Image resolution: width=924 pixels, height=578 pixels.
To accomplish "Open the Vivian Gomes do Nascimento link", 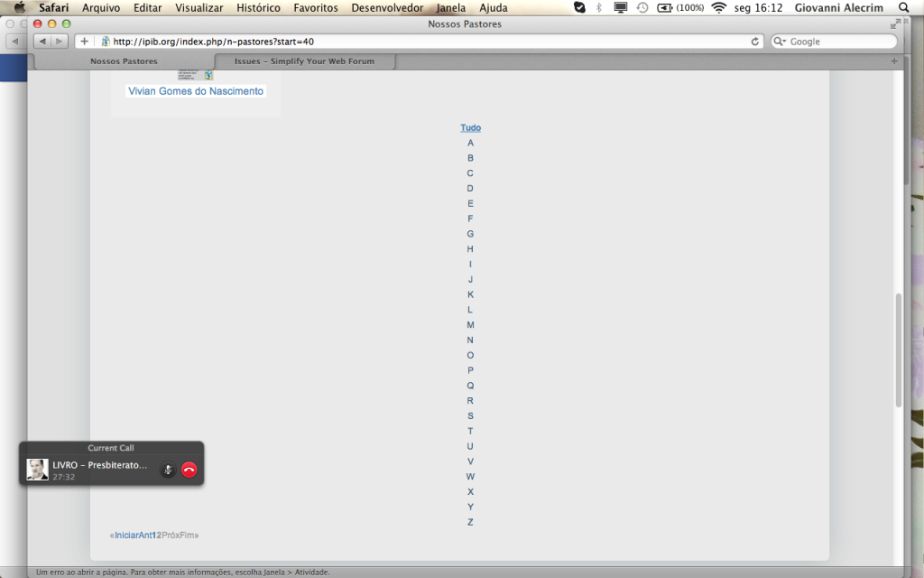I will 196,91.
